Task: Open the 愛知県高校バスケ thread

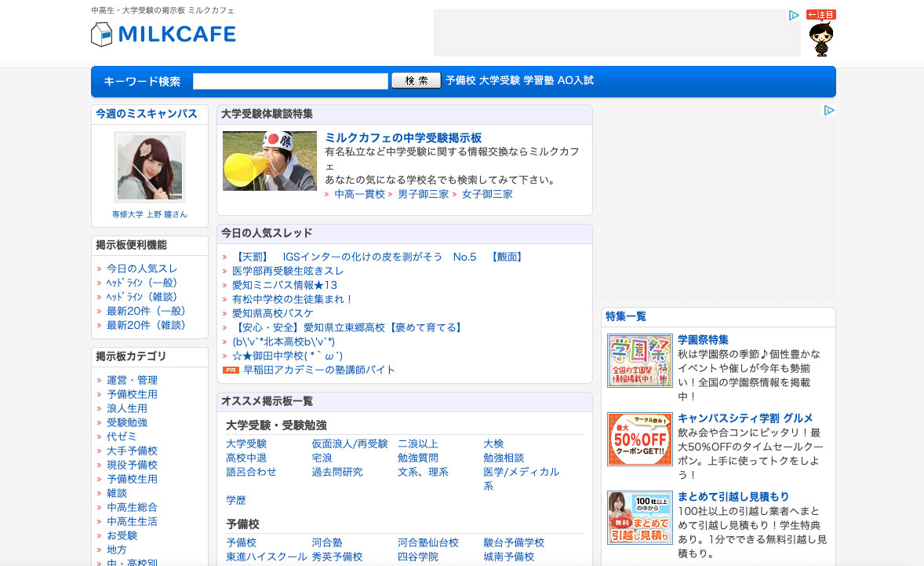Action: (x=273, y=314)
